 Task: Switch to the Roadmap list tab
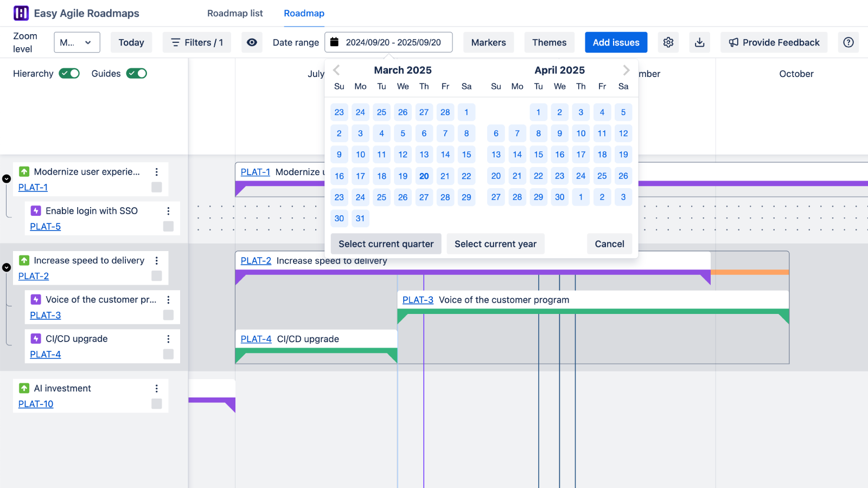pyautogui.click(x=234, y=14)
